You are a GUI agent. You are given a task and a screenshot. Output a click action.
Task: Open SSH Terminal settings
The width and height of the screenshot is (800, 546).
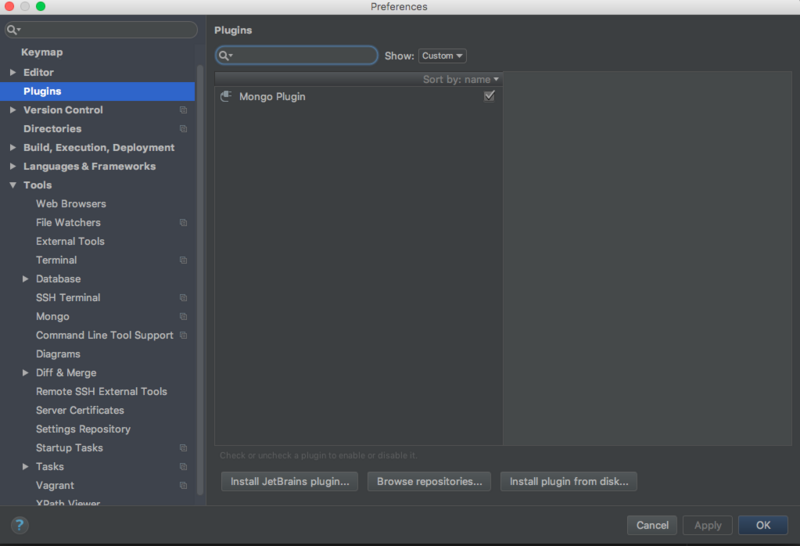[68, 297]
